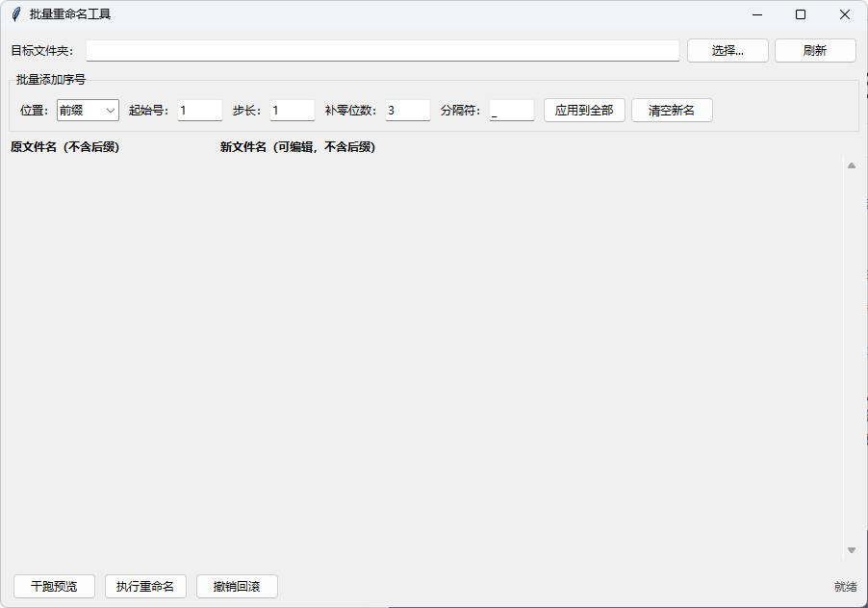Click the scrollbar down arrow
This screenshot has height=608, width=868.
click(852, 550)
